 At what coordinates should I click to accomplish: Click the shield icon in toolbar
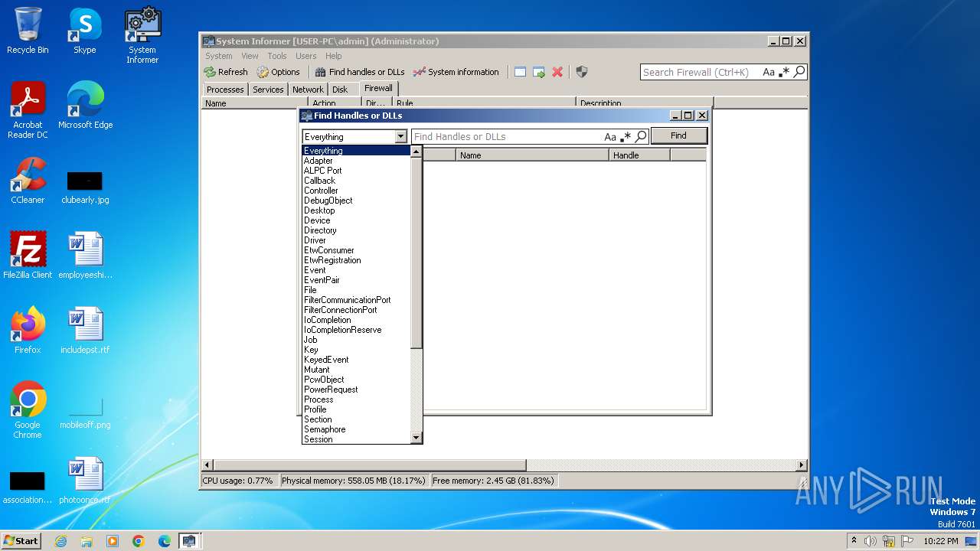[x=582, y=72]
